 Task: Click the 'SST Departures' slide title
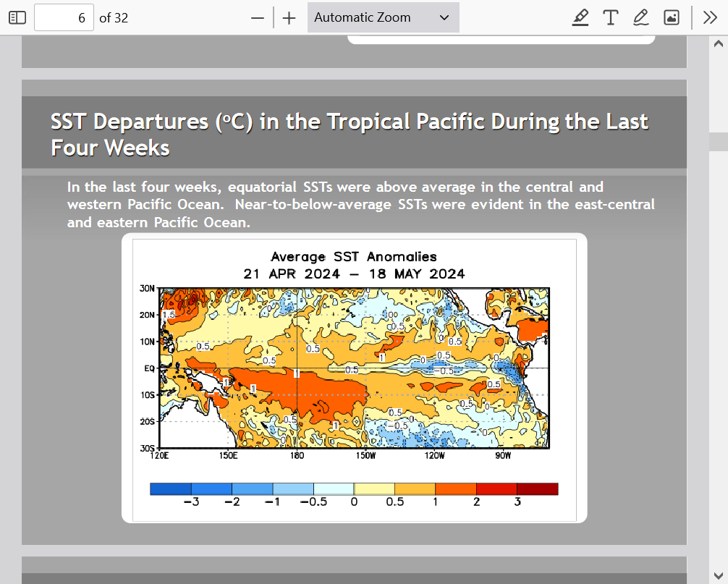pyautogui.click(x=349, y=135)
